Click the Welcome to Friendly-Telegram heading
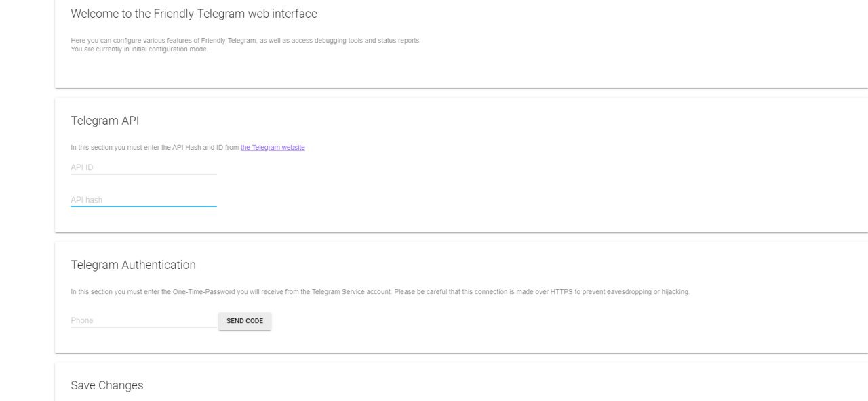This screenshot has width=868, height=401. [194, 14]
